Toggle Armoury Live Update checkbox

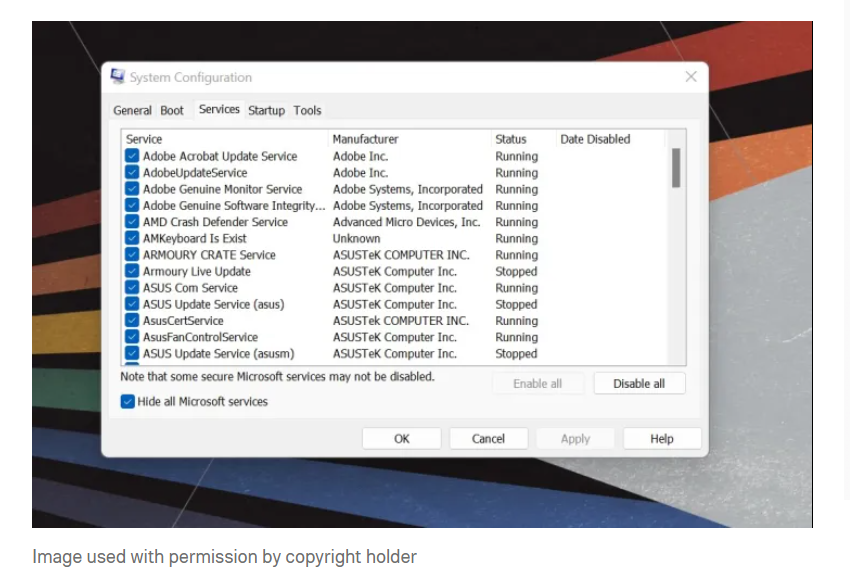click(x=132, y=271)
